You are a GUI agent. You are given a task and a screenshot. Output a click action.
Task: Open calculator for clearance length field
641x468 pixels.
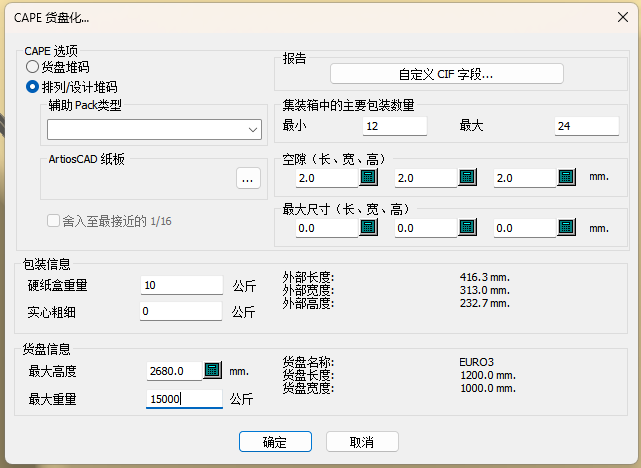(x=368, y=178)
